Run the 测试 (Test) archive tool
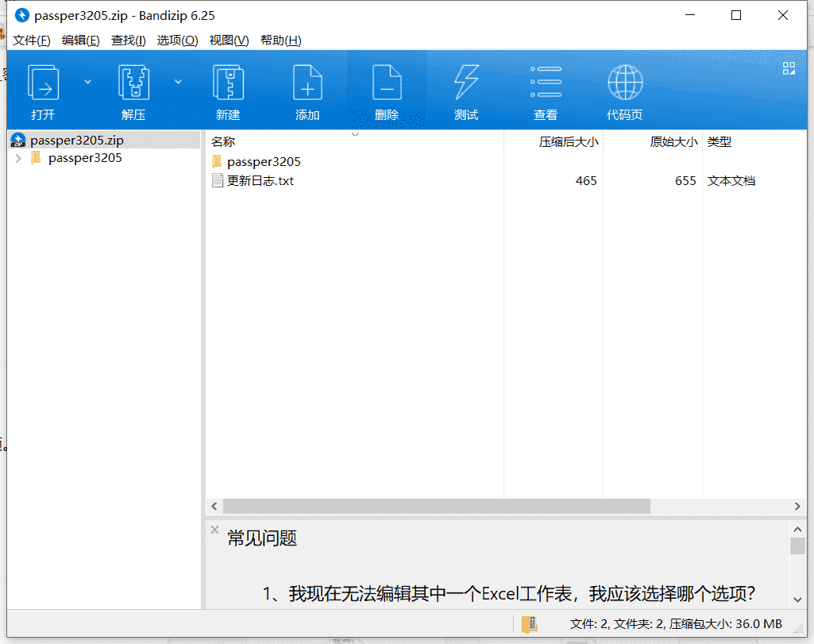This screenshot has width=814, height=644. [466, 83]
